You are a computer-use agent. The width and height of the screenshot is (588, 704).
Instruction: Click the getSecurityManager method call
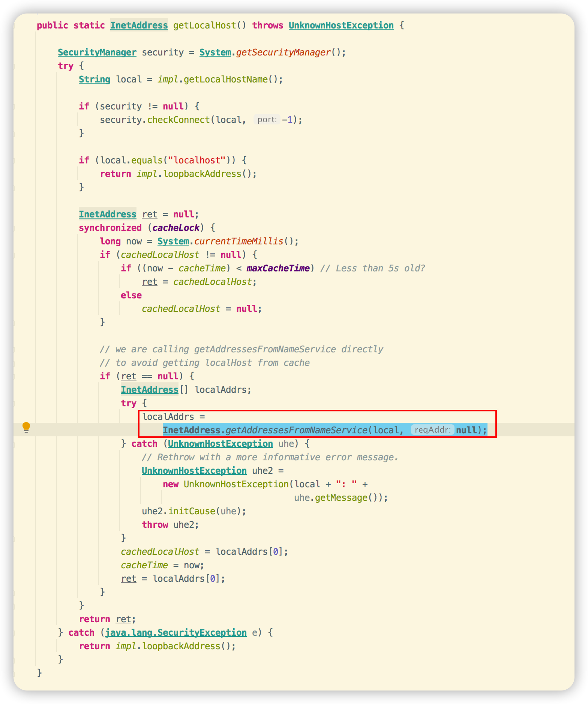pyautogui.click(x=283, y=52)
